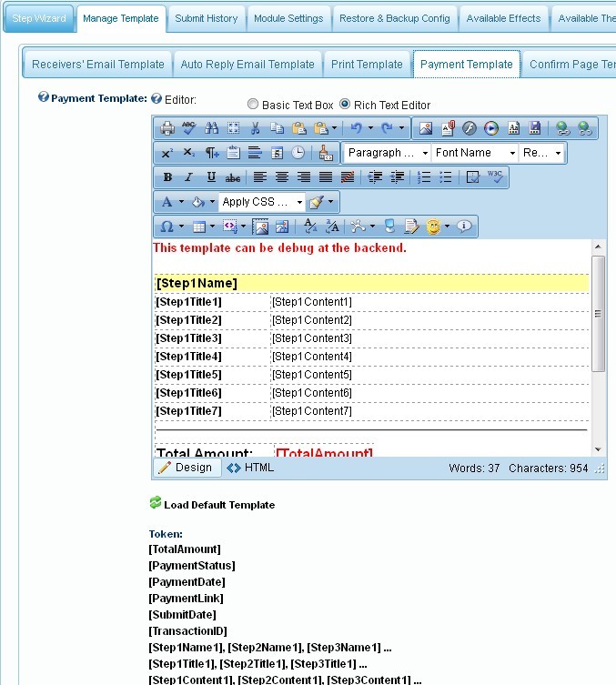
Task: Select Basic Text Box editor option
Action: pos(253,104)
